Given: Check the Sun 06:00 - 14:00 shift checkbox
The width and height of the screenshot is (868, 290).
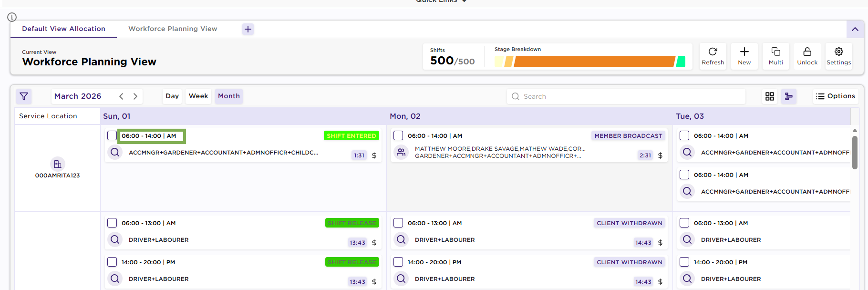Looking at the screenshot, I should 112,136.
